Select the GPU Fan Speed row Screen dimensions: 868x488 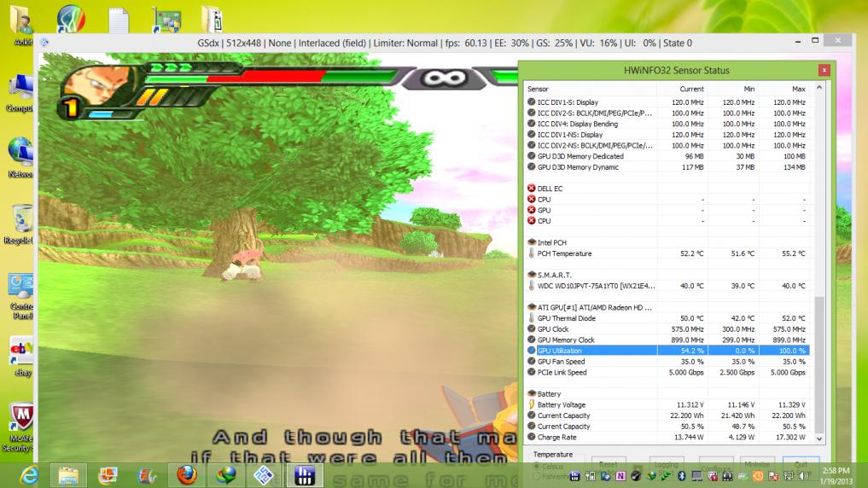pyautogui.click(x=667, y=361)
